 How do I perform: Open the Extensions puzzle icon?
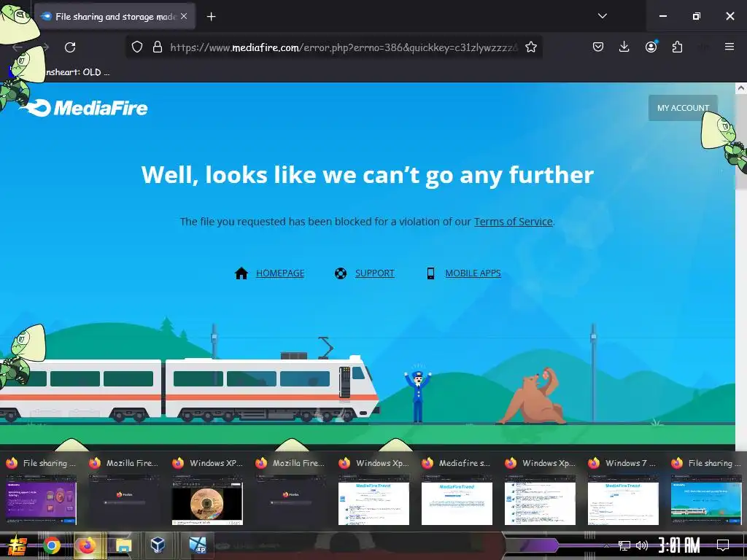pyautogui.click(x=677, y=47)
